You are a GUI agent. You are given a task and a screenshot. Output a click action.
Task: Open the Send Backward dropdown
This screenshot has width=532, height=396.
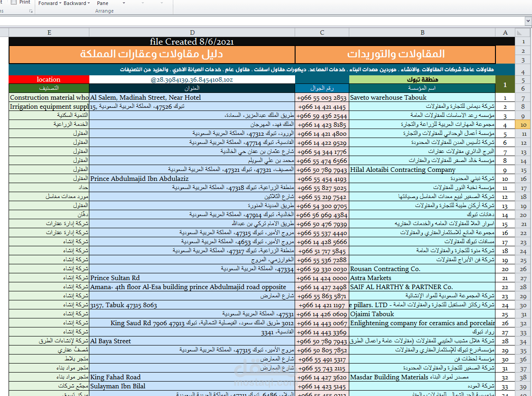(x=77, y=3)
